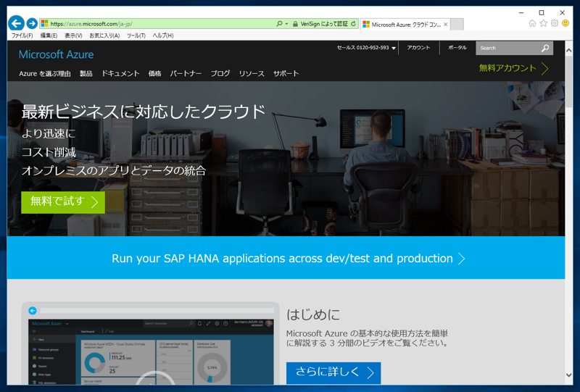Open the Tools gear icon
The height and width of the screenshot is (392, 580).
[x=555, y=23]
